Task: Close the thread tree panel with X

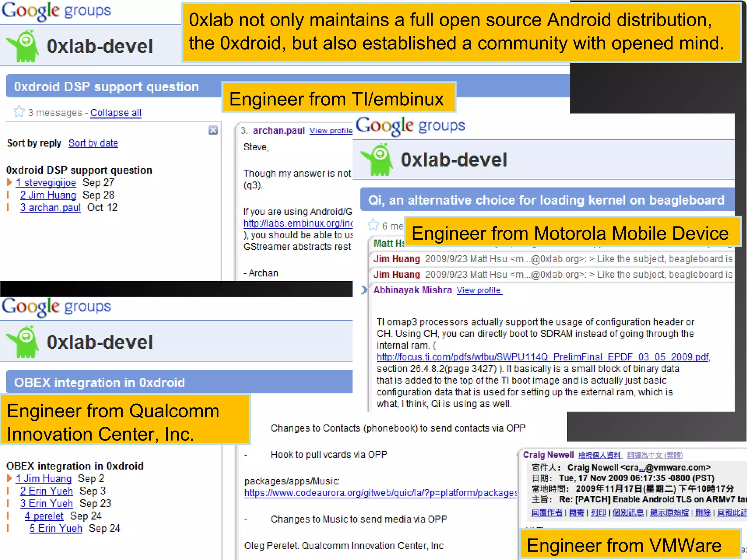Action: click(213, 130)
